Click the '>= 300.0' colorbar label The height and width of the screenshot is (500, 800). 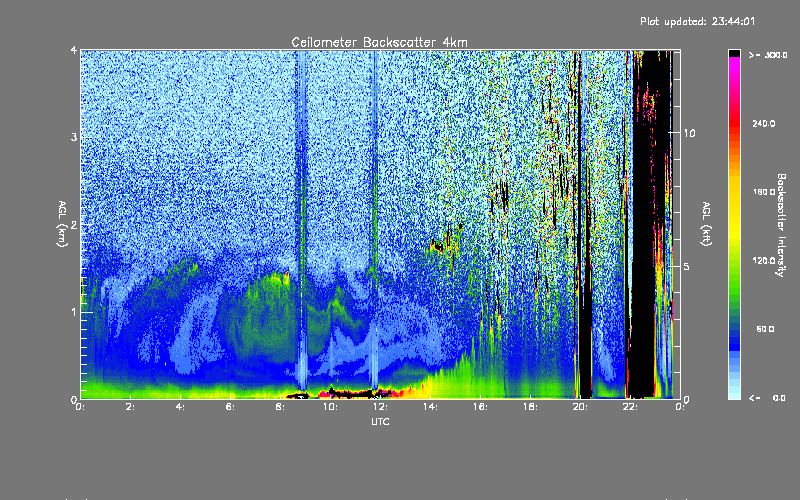pos(768,55)
